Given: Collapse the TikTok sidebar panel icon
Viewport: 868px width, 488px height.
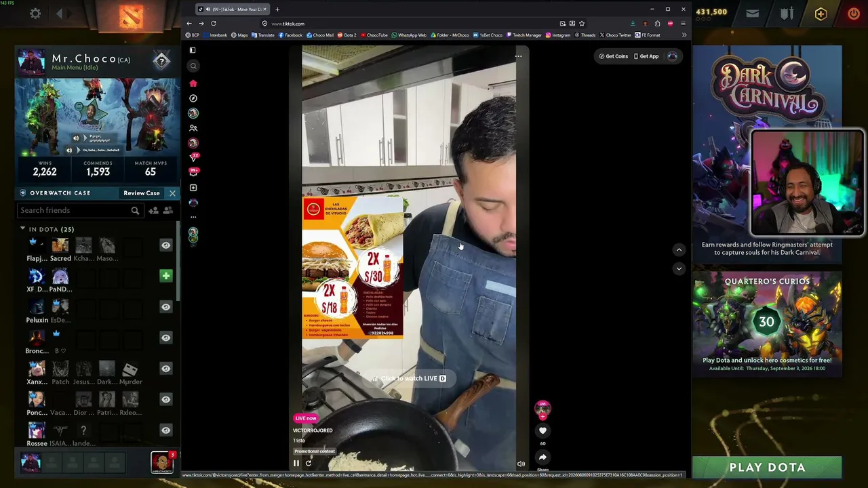Looking at the screenshot, I should point(193,50).
